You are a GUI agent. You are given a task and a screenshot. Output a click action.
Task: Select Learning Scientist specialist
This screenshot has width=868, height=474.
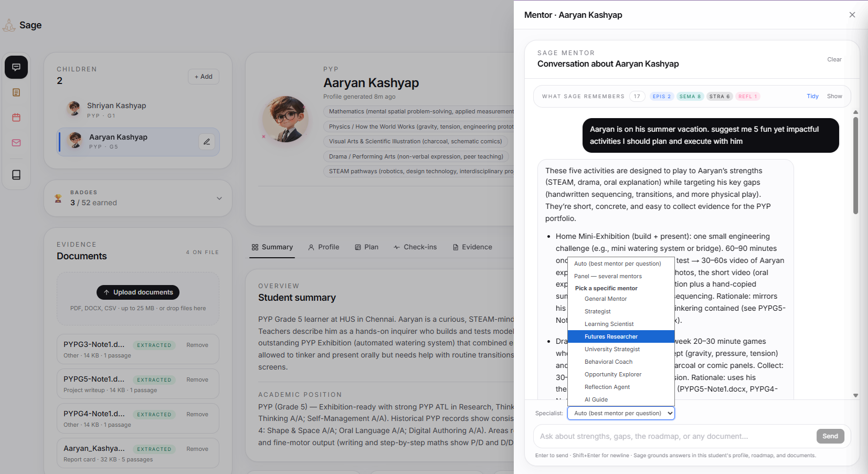(621, 324)
